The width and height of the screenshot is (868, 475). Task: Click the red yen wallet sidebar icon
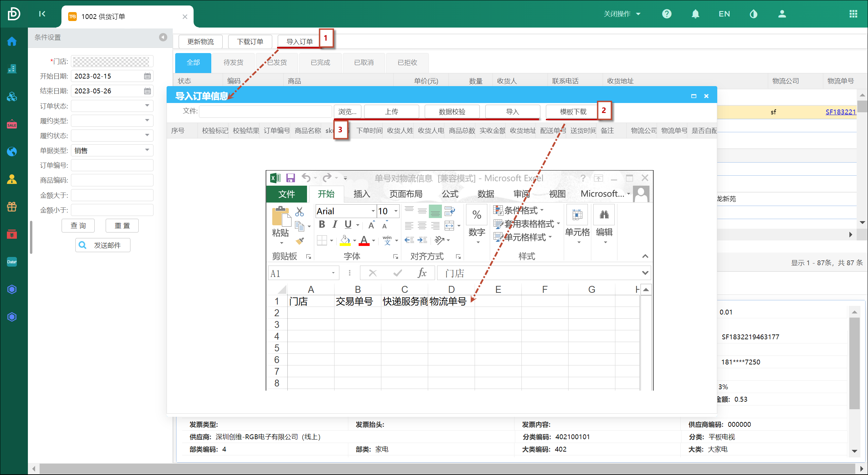pyautogui.click(x=12, y=234)
